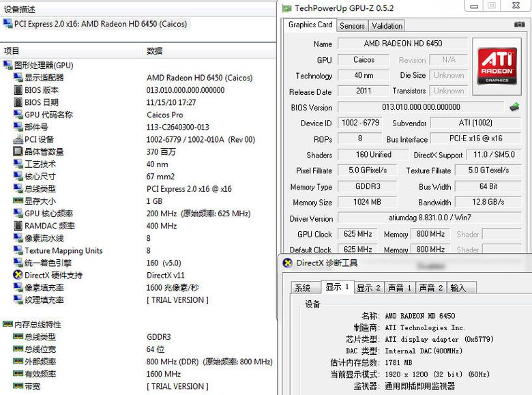The height and width of the screenshot is (395, 532).
Task: Click the DirectX diagnostic tool title icon
Action: [x=287, y=263]
